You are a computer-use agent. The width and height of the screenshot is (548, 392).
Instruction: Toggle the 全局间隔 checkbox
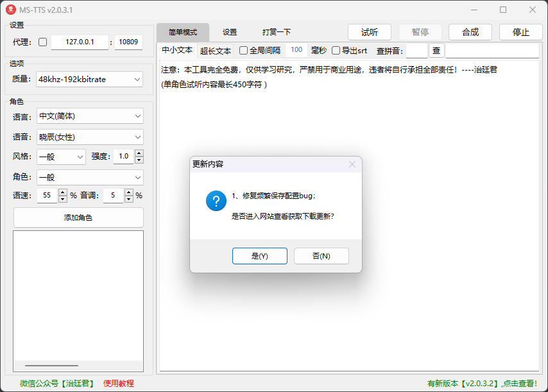coord(244,50)
